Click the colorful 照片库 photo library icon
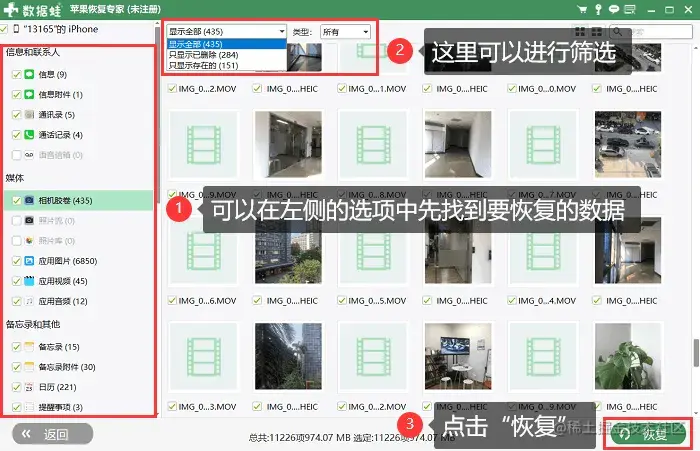 (x=29, y=240)
